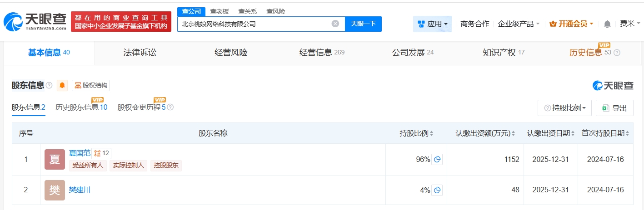Image resolution: width=644 pixels, height=210 pixels.
Task: Click the orange alert bell beside 股东信息
Action: (62, 85)
